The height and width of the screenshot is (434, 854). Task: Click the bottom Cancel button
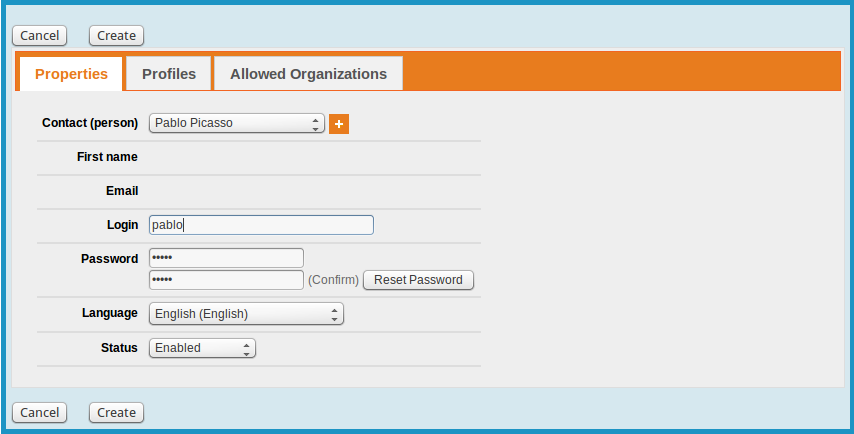click(40, 412)
